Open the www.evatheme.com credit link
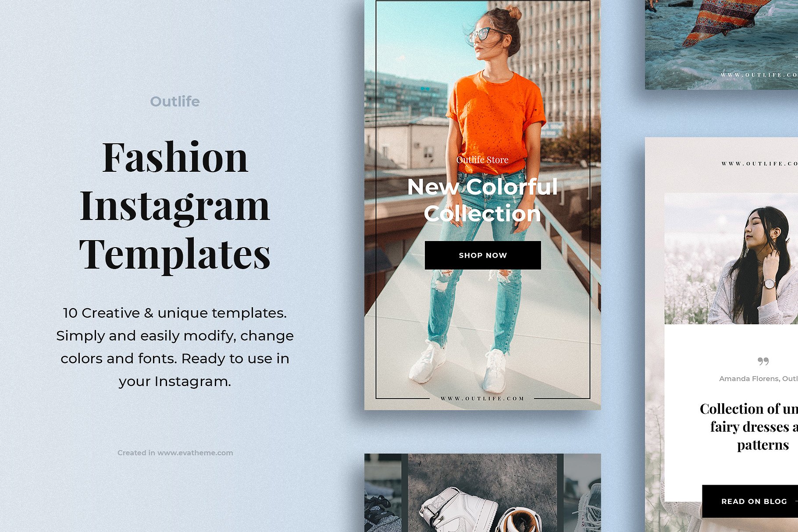The width and height of the screenshot is (798, 532). [x=195, y=453]
